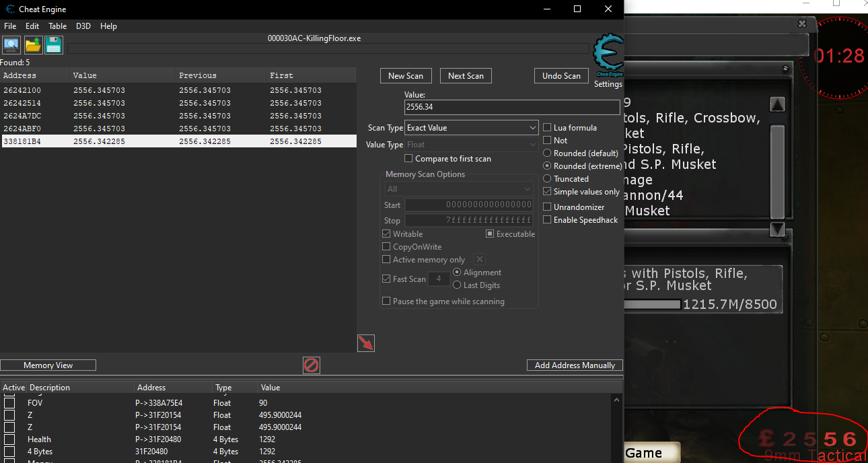Click the Cheat Engine logo settings icon
The width and height of the screenshot is (868, 463).
coord(608,55)
